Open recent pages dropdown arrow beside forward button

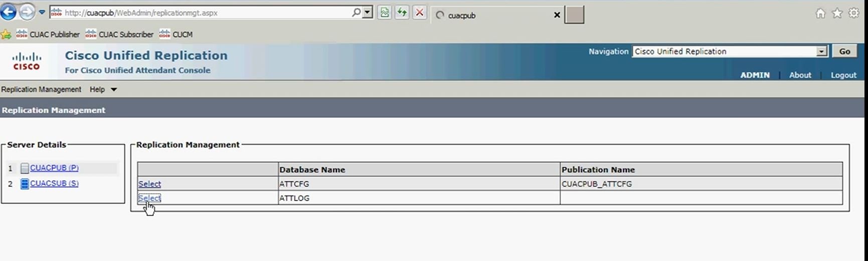[42, 13]
